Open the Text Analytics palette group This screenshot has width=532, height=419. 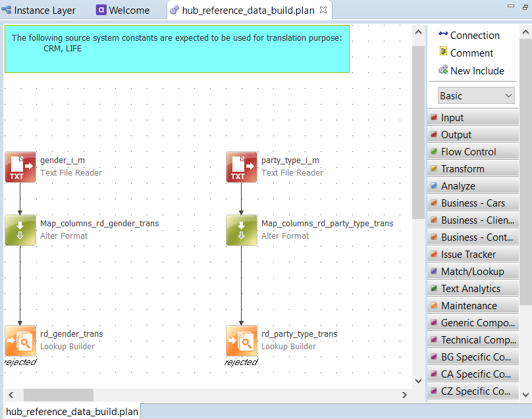coord(473,289)
